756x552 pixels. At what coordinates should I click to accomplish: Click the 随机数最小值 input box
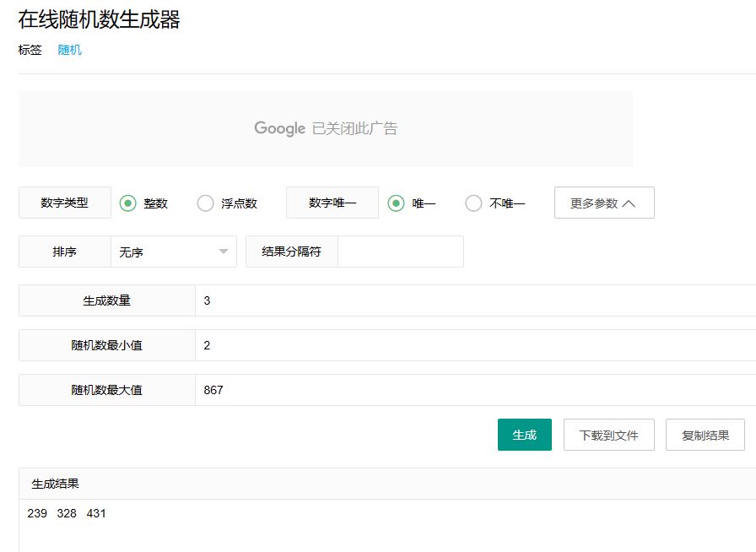tap(472, 345)
